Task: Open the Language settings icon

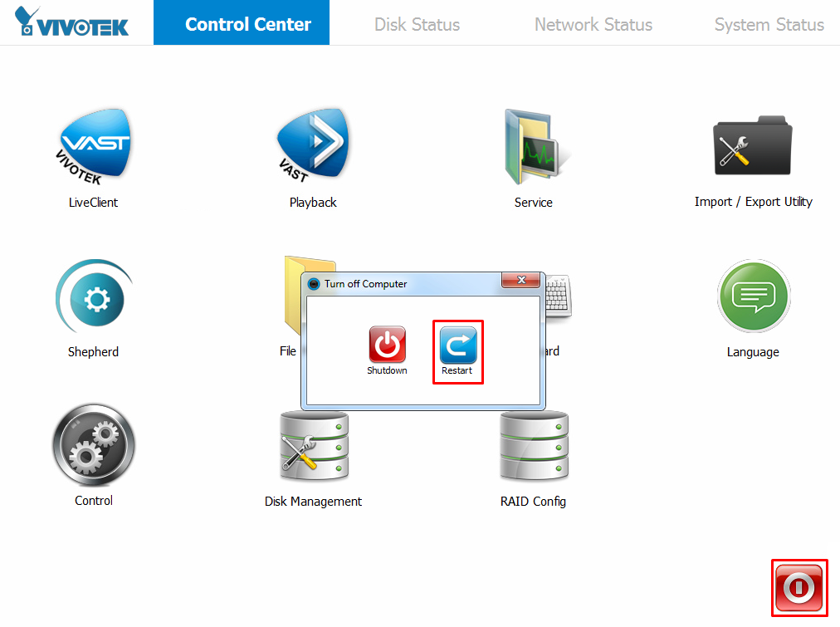Action: (754, 296)
